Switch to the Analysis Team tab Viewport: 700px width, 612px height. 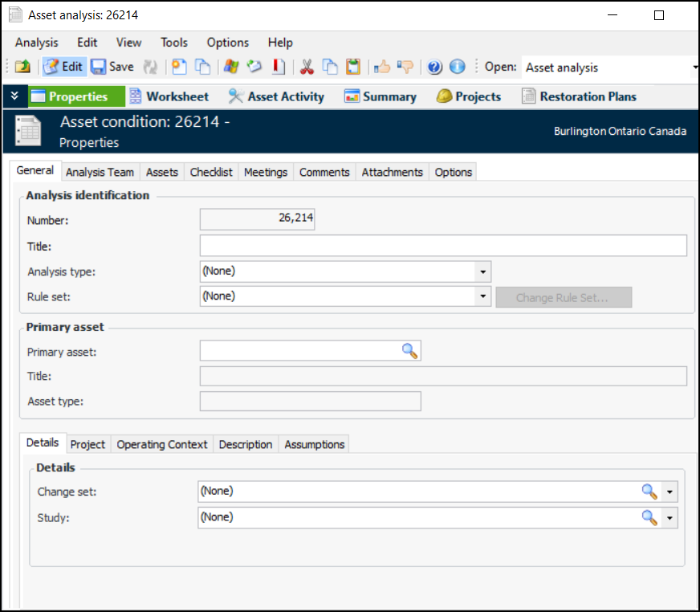point(100,173)
